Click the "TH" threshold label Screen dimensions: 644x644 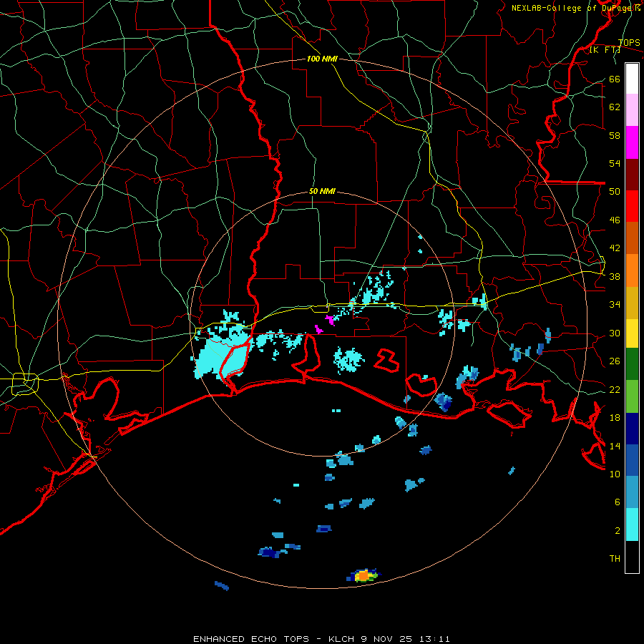point(615,559)
